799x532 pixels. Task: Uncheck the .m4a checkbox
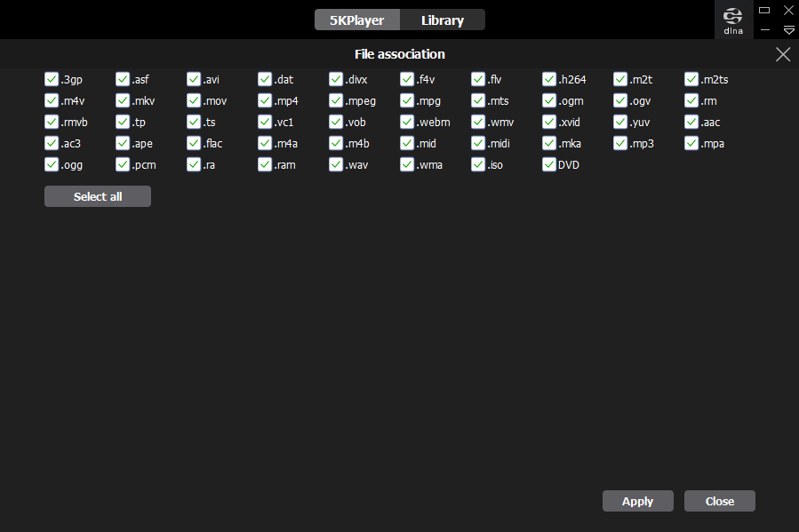pyautogui.click(x=265, y=144)
